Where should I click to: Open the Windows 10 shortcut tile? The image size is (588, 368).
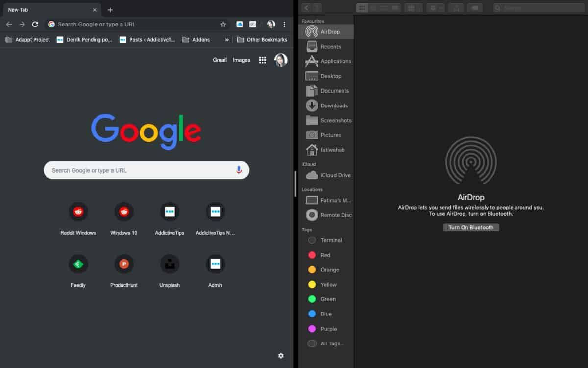coord(124,218)
